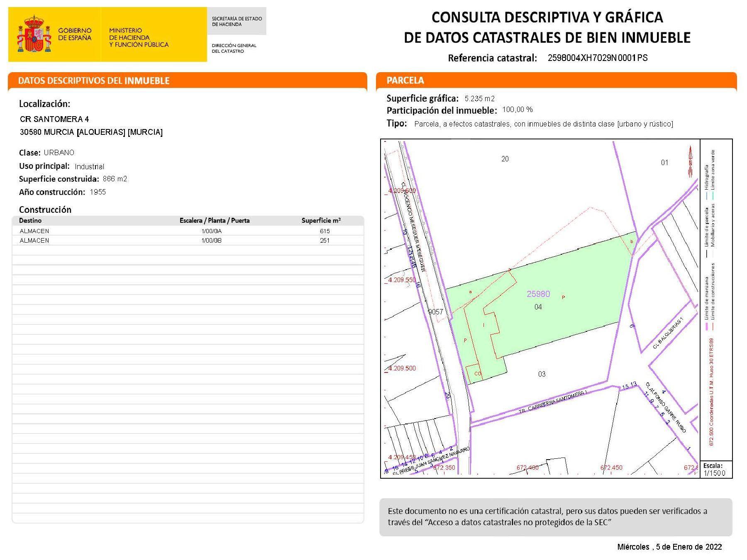Click 'Escalera / Planta / Puerta' column header

click(x=215, y=220)
